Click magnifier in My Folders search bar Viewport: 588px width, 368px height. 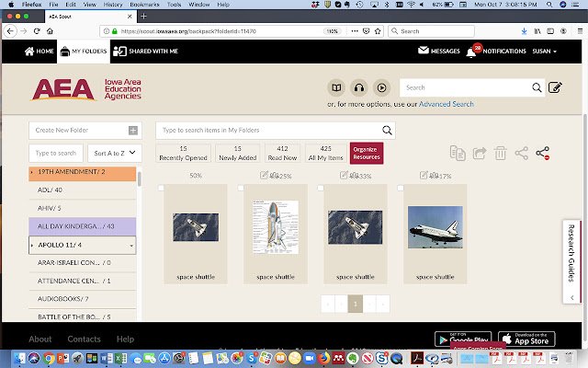pyautogui.click(x=387, y=131)
